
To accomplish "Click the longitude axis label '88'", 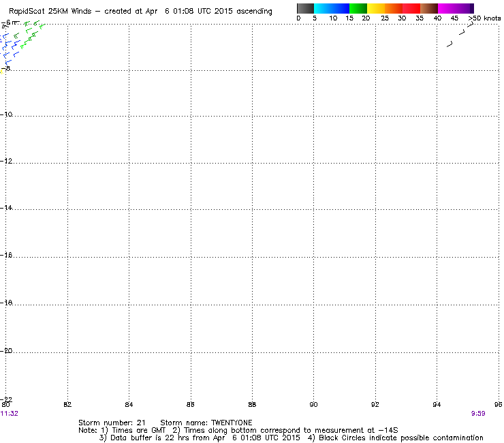I will pyautogui.click(x=252, y=404).
